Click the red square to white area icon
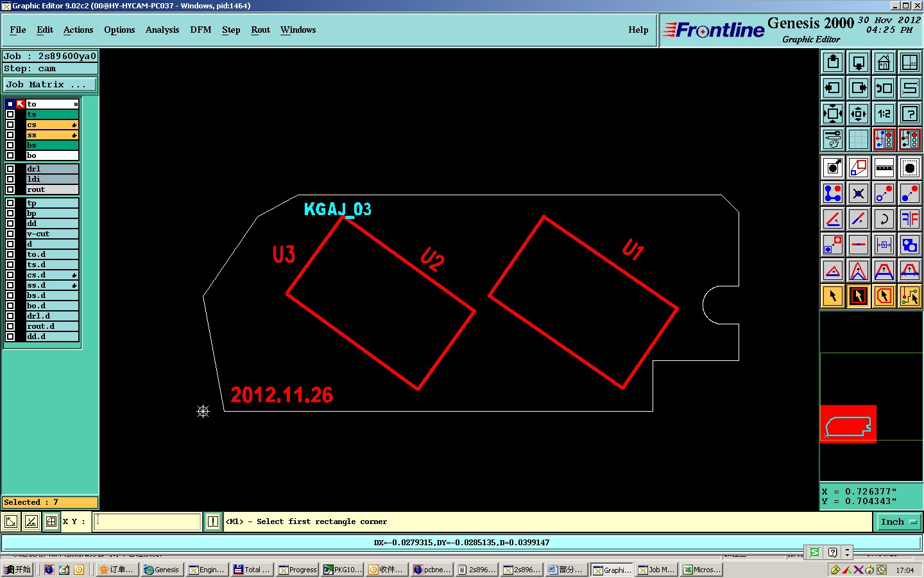Screen dimensions: 924x578 pyautogui.click(x=859, y=168)
